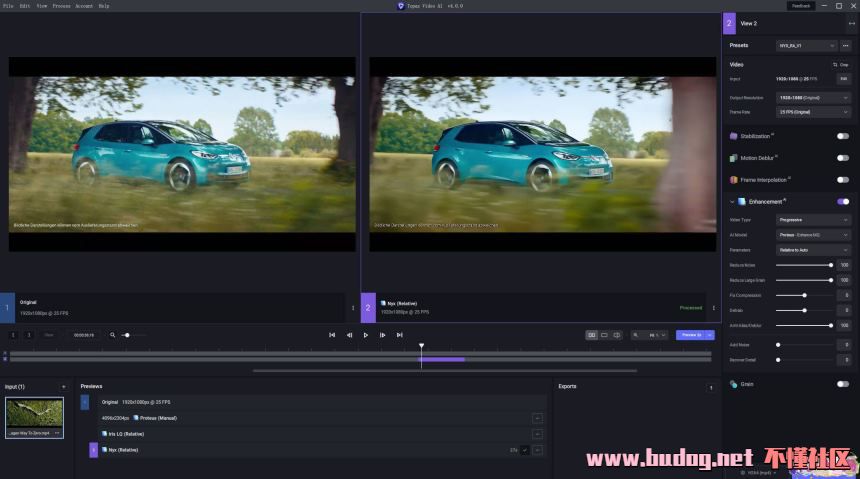Jump to the first frame

[332, 335]
